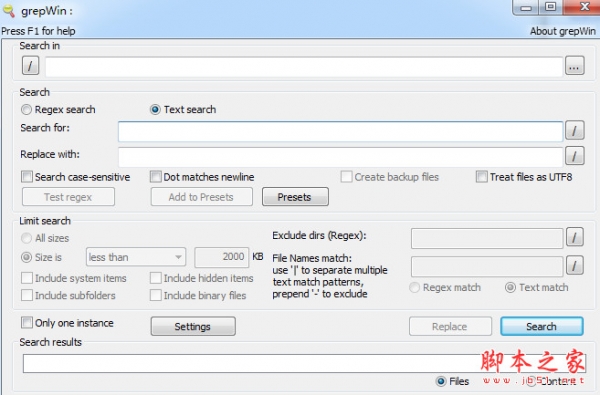Click the Test regex button
600x395 pixels.
(68, 197)
